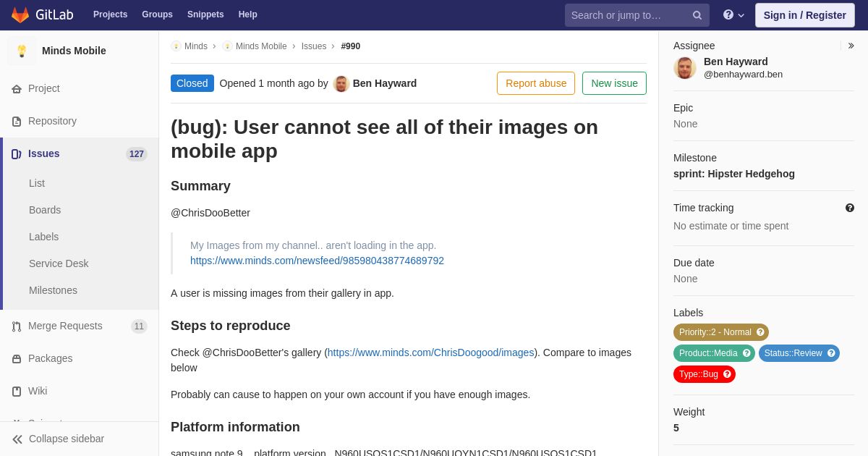
Task: Open the Snippets menu item
Action: (205, 14)
